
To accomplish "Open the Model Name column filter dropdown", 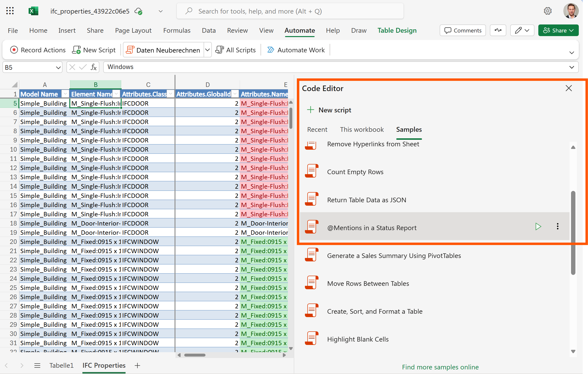I will point(65,94).
